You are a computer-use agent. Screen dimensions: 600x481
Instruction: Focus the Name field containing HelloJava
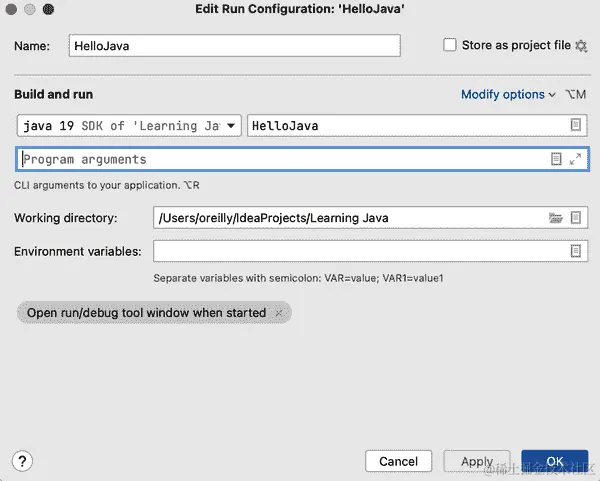point(235,46)
